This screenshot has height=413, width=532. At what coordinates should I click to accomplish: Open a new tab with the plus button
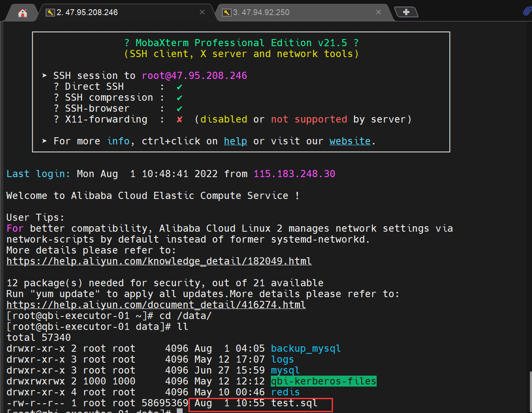[x=406, y=12]
